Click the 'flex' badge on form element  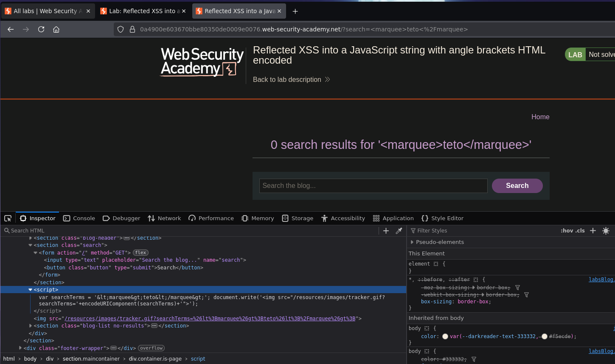coord(140,253)
